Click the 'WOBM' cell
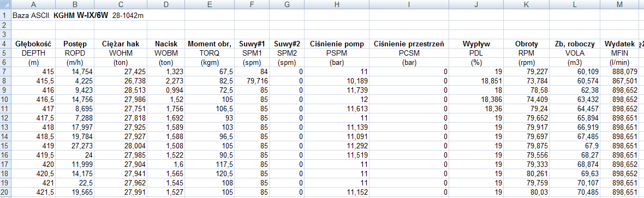This screenshot has width=644, height=198. [165, 53]
